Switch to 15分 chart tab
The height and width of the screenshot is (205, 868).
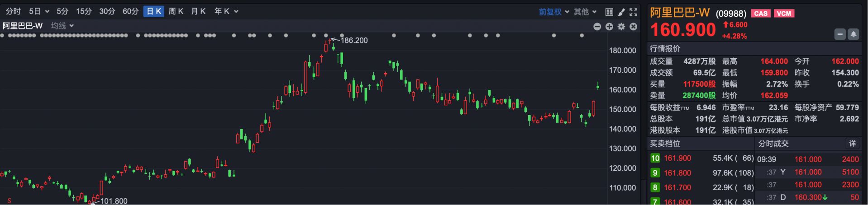pyautogui.click(x=84, y=11)
